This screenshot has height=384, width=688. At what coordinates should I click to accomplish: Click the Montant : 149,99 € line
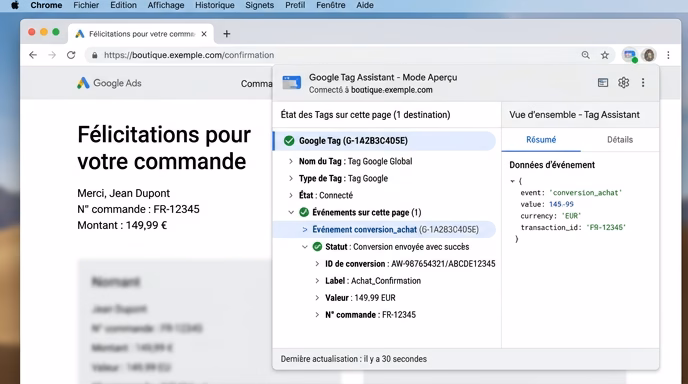click(x=122, y=226)
